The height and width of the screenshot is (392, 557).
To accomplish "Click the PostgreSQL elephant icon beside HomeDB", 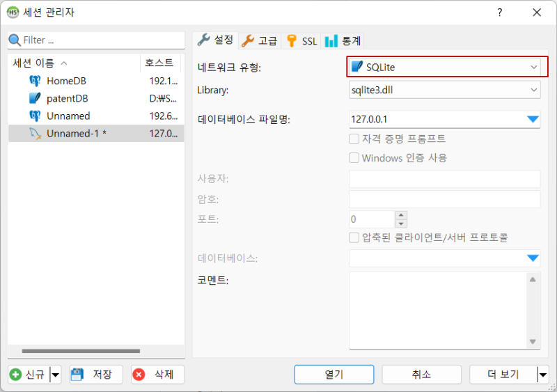I will pyautogui.click(x=35, y=81).
